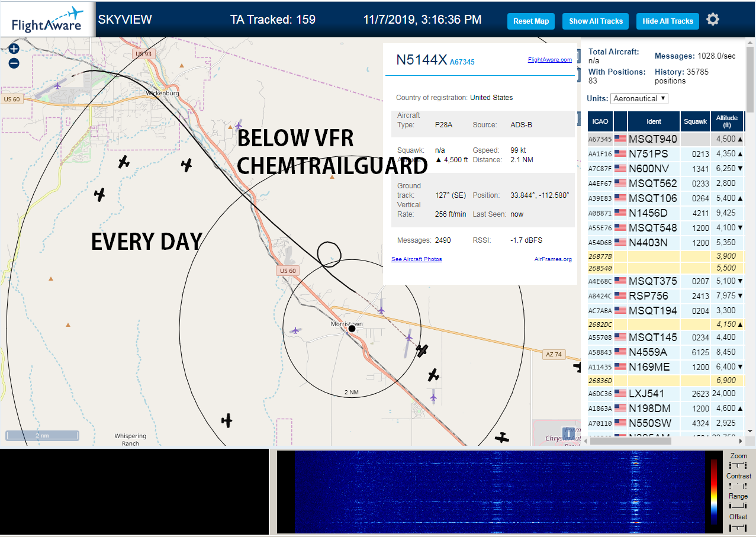Click the horizontal scrollbar left arrow

pyautogui.click(x=586, y=440)
